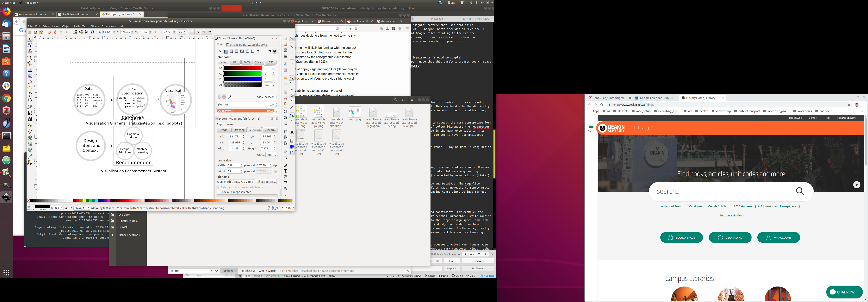Viewport: 868px width, 302px height.
Task: Open the Layer 1 selector dropdown
Action: pos(82,208)
